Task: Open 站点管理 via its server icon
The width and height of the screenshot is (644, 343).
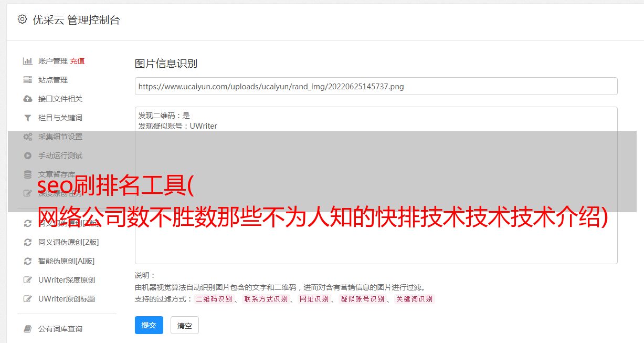Action: [x=28, y=80]
